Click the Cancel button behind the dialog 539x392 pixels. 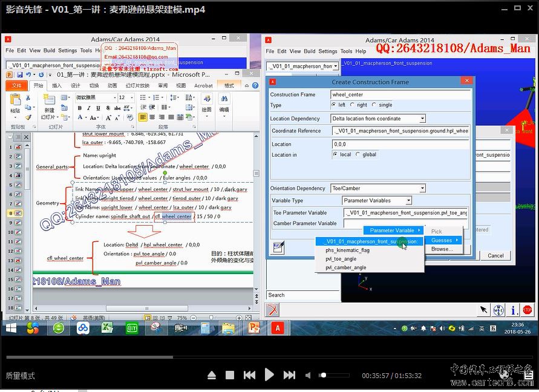point(495,255)
